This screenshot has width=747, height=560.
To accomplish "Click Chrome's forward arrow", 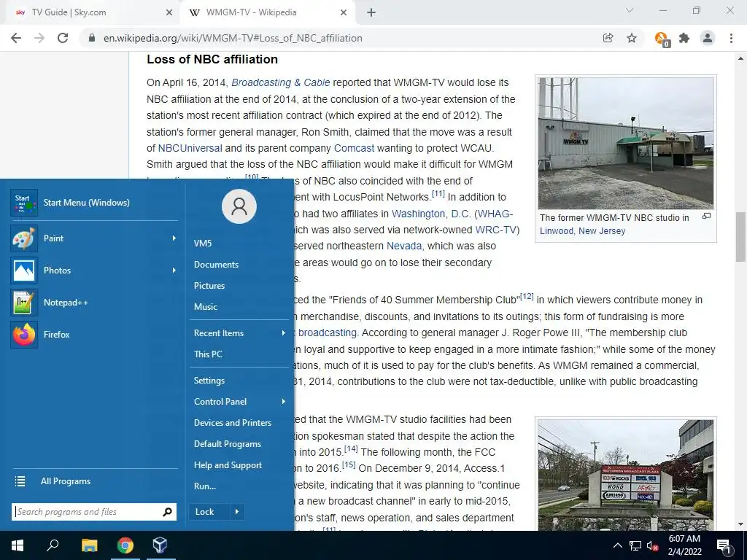I will pyautogui.click(x=39, y=38).
